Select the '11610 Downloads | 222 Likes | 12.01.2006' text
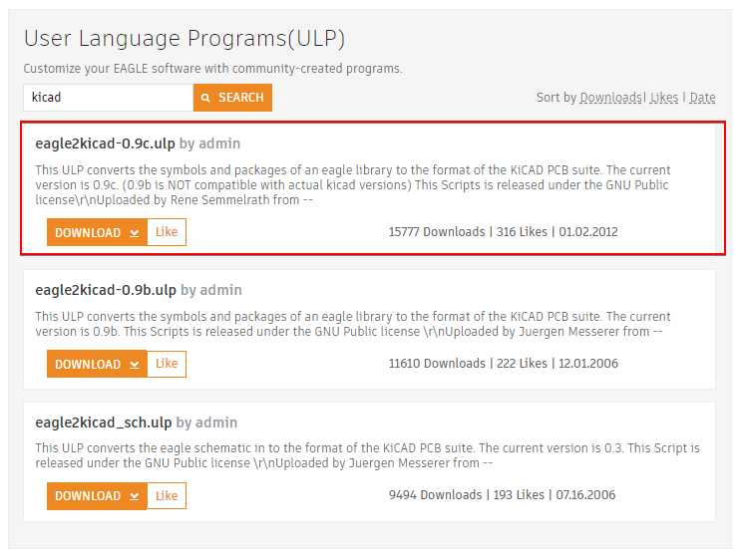 click(503, 364)
